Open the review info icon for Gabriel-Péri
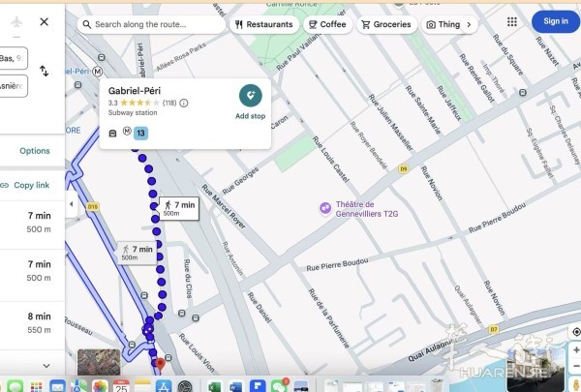The image size is (581, 392). (x=184, y=103)
